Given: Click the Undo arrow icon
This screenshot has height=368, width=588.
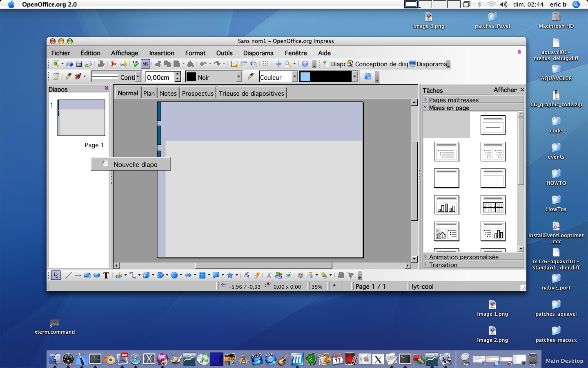Looking at the screenshot, I should pos(203,64).
